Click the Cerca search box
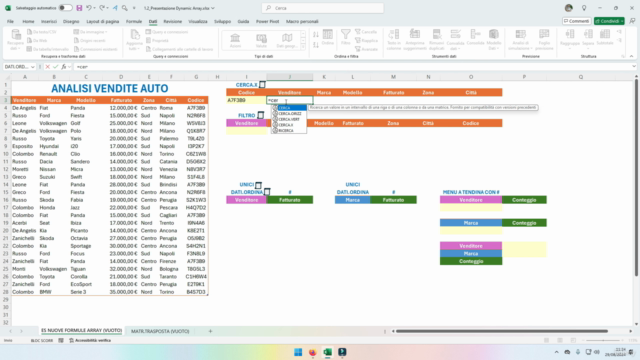 point(322,8)
